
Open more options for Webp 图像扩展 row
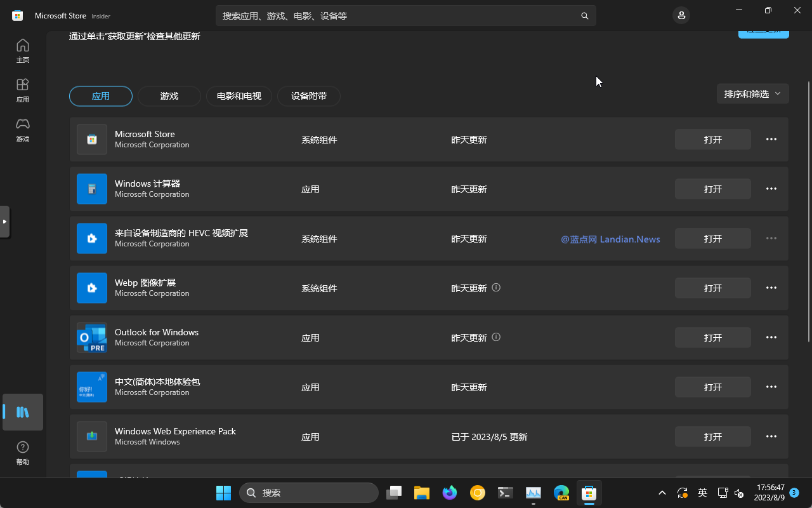[771, 288]
